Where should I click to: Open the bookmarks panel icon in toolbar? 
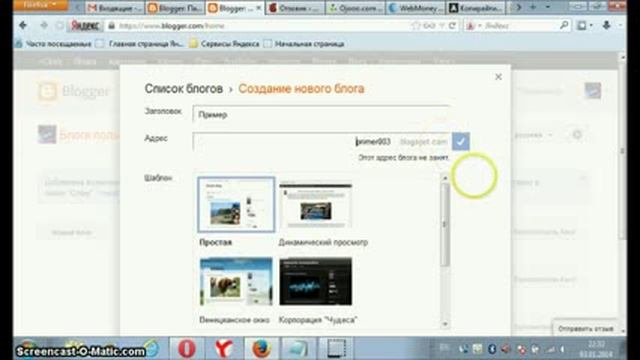tap(582, 25)
